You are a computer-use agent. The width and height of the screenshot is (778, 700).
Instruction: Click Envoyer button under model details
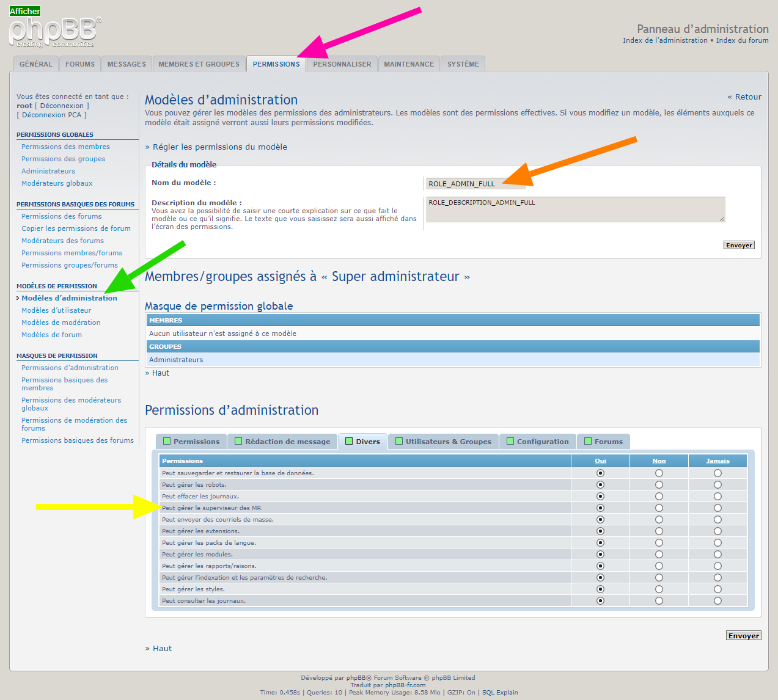739,245
